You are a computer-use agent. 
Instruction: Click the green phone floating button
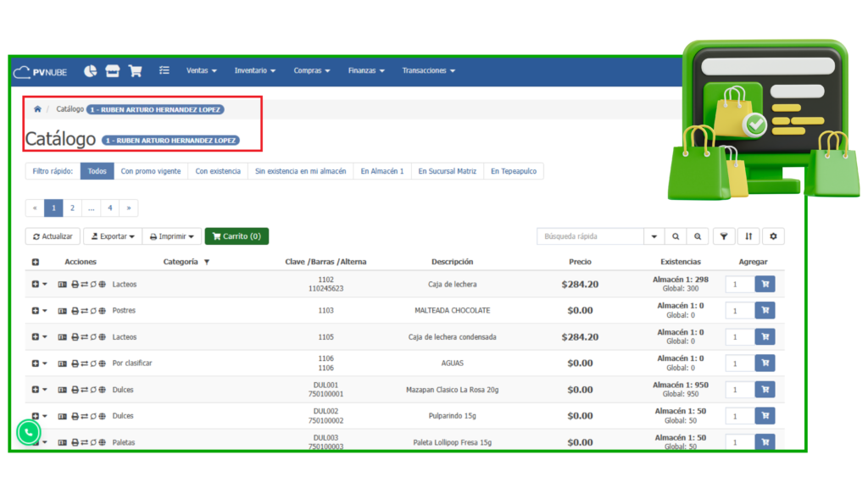point(29,432)
